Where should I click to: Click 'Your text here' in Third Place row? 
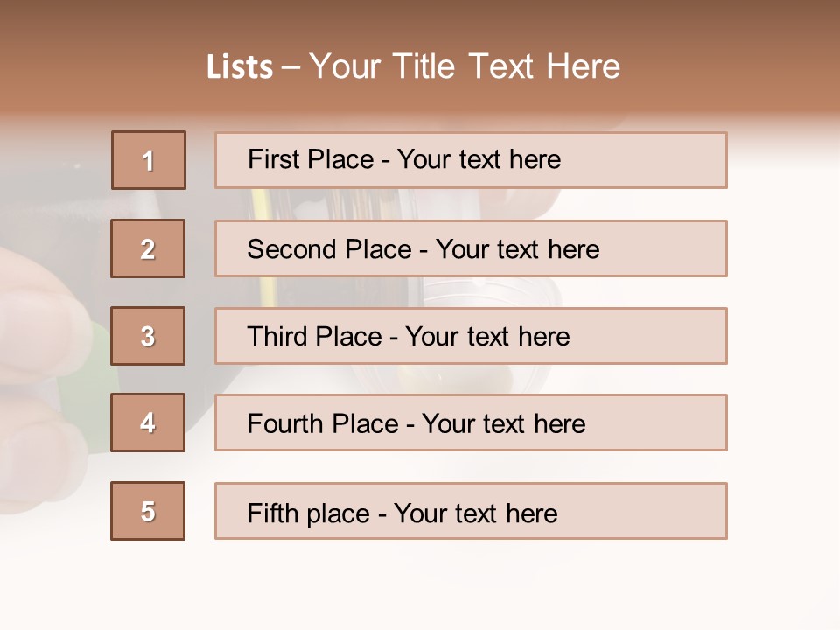[x=487, y=337]
